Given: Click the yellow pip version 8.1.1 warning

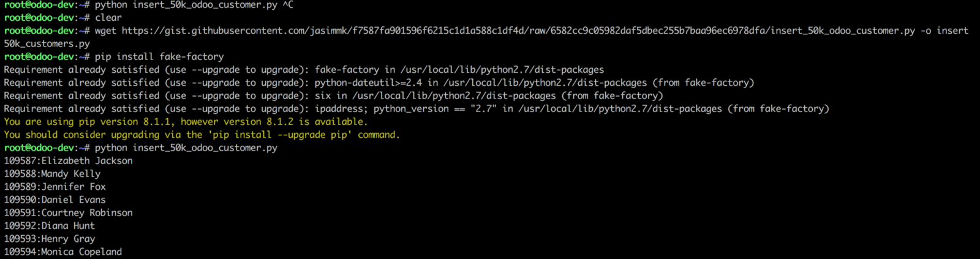Looking at the screenshot, I should click(186, 122).
